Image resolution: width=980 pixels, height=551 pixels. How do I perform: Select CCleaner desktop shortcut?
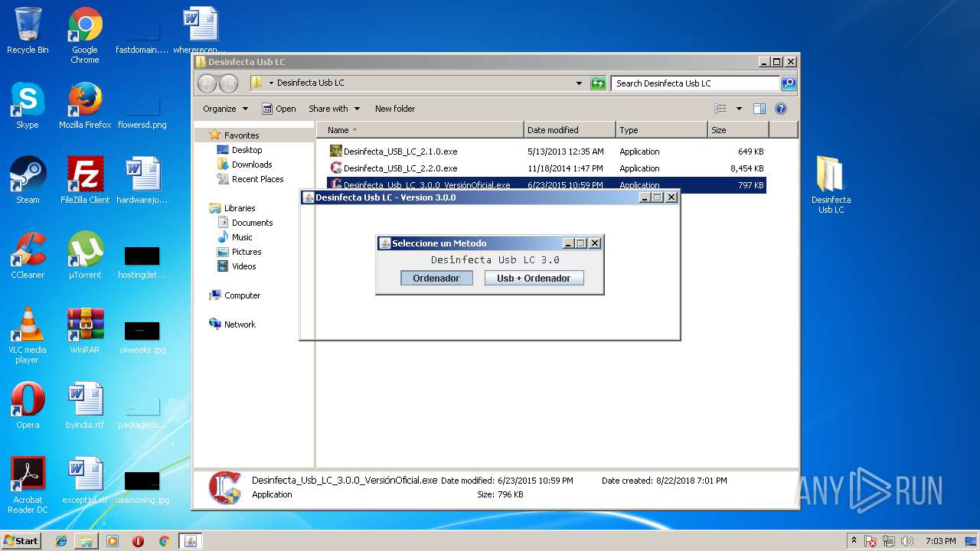[x=28, y=256]
